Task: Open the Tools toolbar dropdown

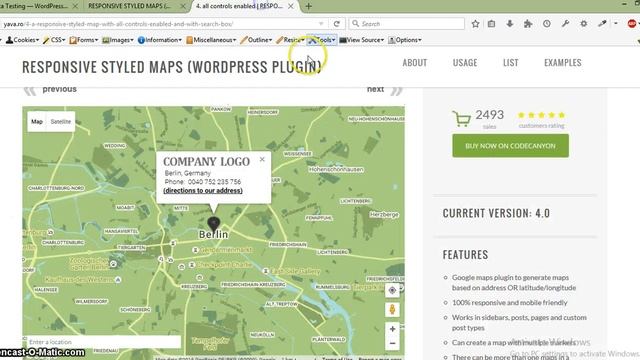Action: tap(322, 40)
